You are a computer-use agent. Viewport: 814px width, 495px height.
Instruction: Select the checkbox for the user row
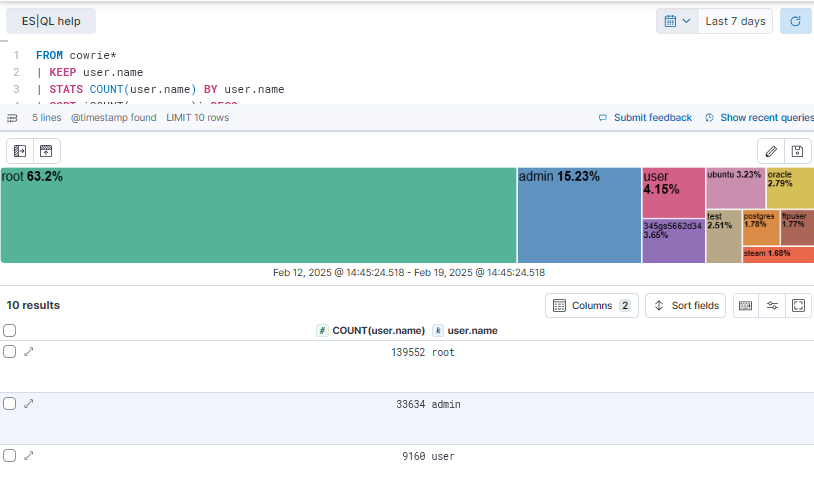tap(10, 455)
